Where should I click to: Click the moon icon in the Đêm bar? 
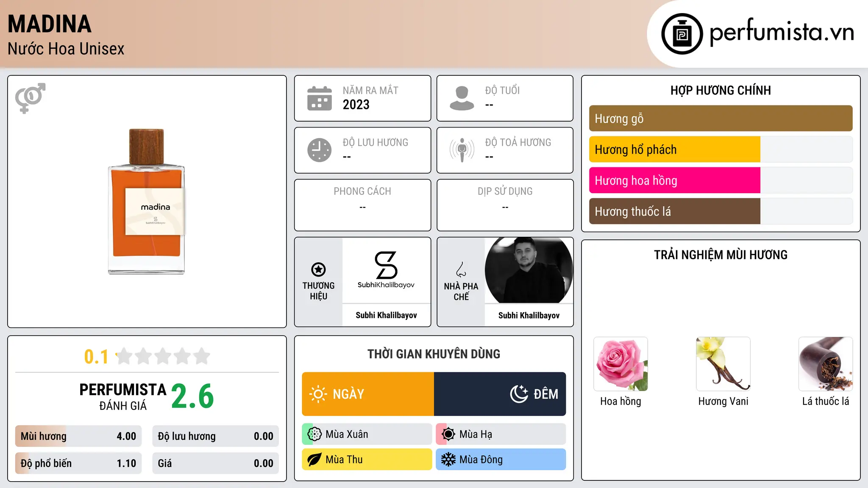pyautogui.click(x=519, y=394)
